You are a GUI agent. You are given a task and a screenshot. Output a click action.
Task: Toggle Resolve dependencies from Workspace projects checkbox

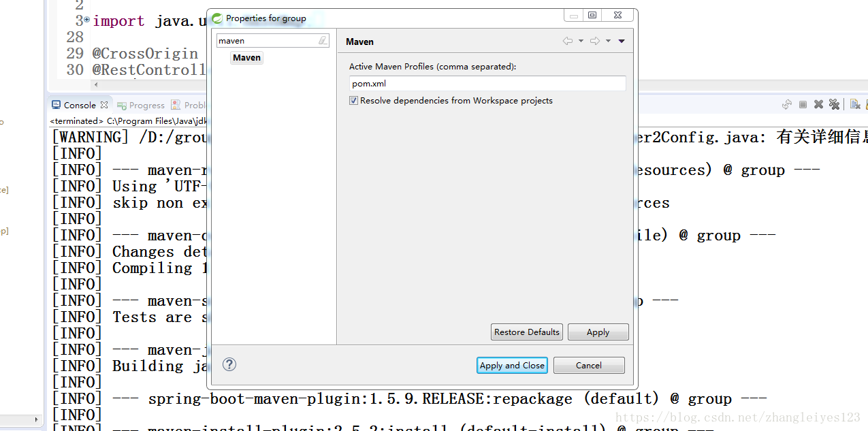(353, 101)
